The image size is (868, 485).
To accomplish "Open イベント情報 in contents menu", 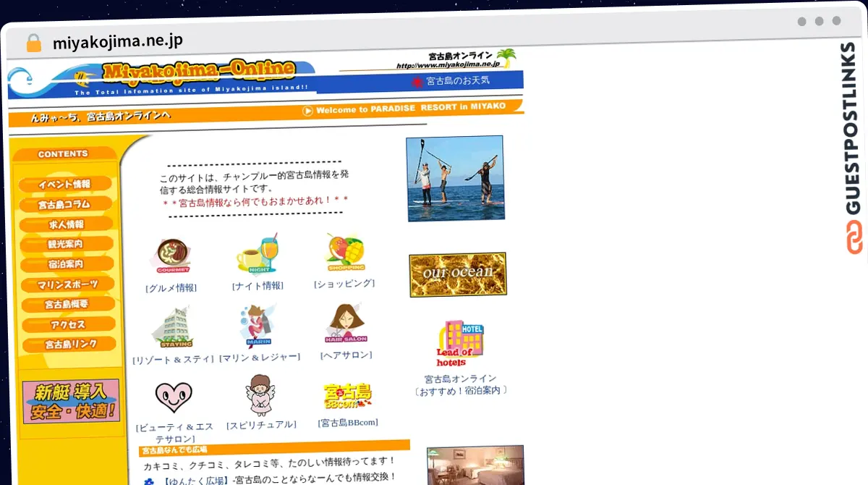I will click(65, 185).
